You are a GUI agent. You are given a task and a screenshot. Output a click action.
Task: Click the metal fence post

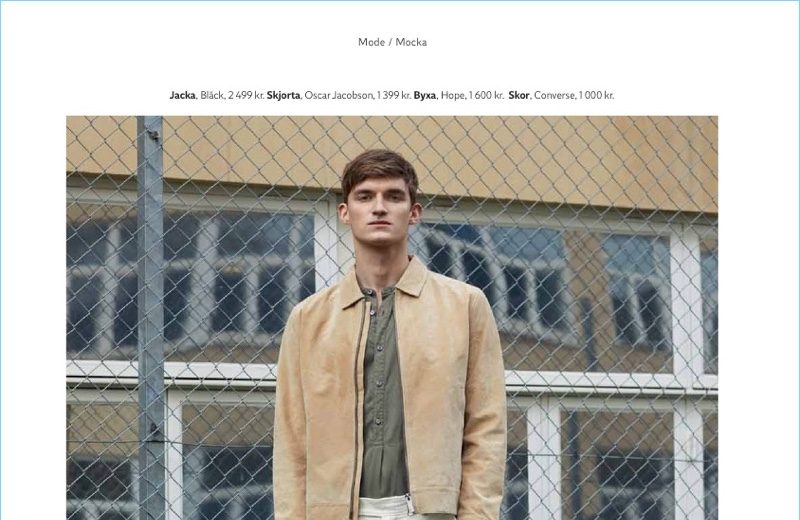point(151,317)
